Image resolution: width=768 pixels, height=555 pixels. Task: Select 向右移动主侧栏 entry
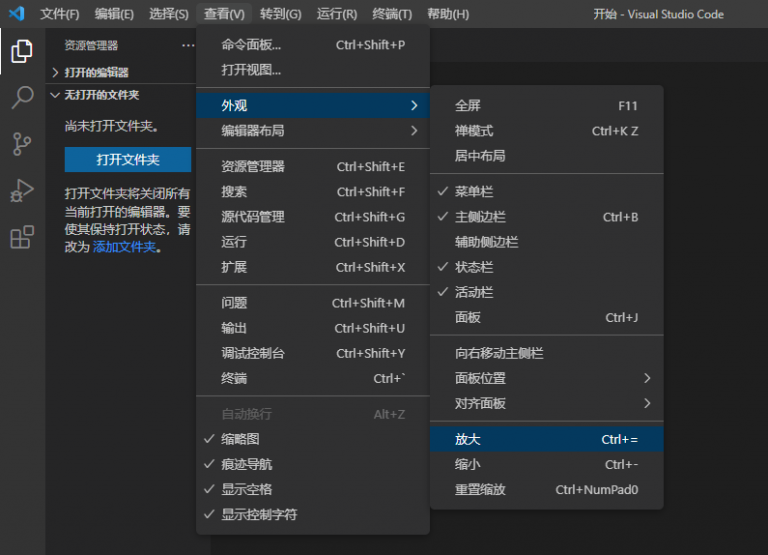click(547, 353)
